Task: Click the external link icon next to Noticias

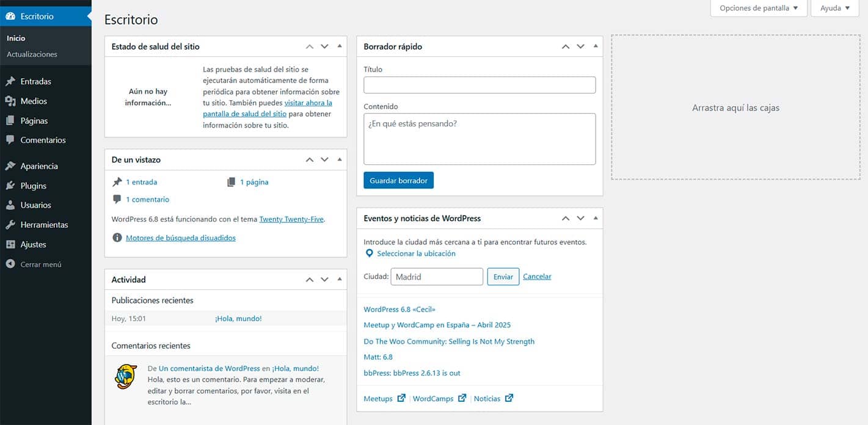Action: click(509, 398)
